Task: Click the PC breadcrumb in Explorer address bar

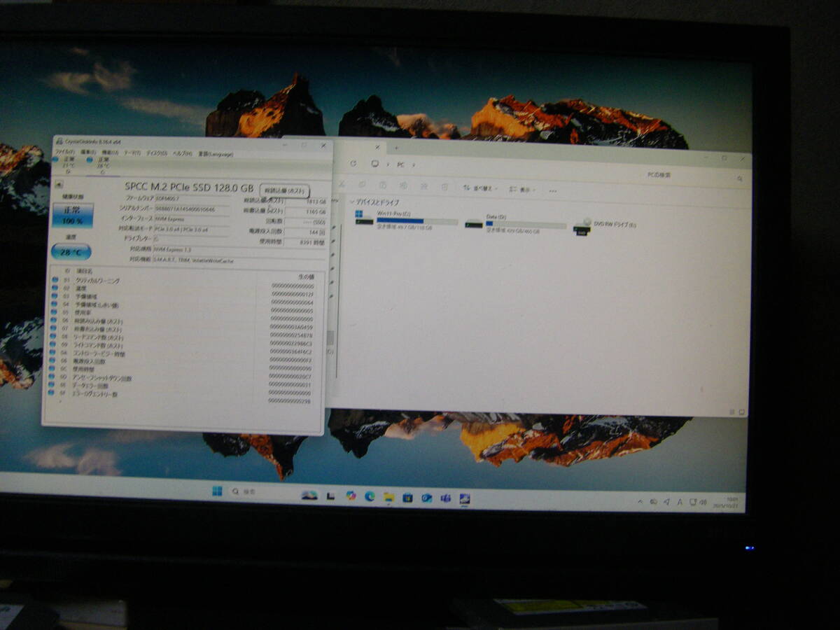Action: (400, 165)
